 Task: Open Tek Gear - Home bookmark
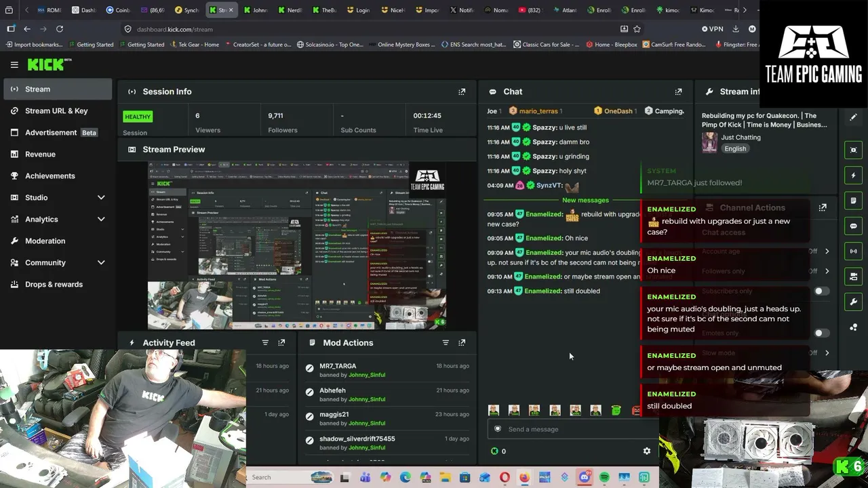(x=194, y=45)
